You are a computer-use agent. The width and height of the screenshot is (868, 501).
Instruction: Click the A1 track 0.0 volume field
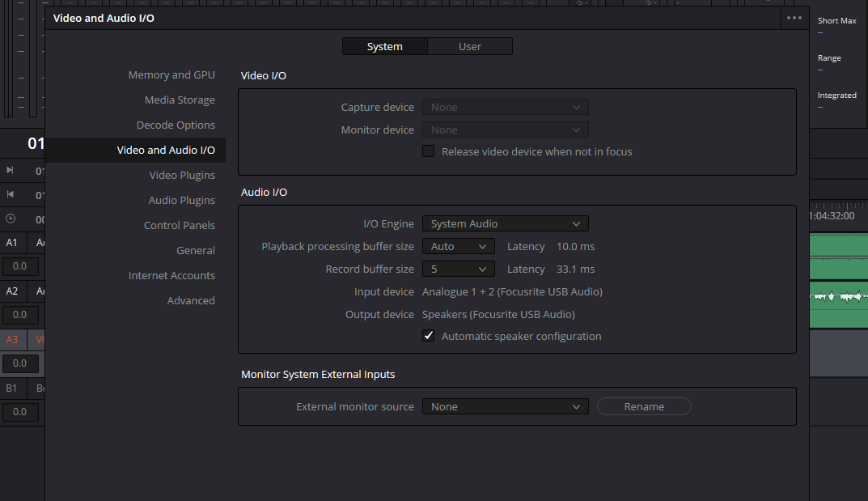[x=20, y=266]
